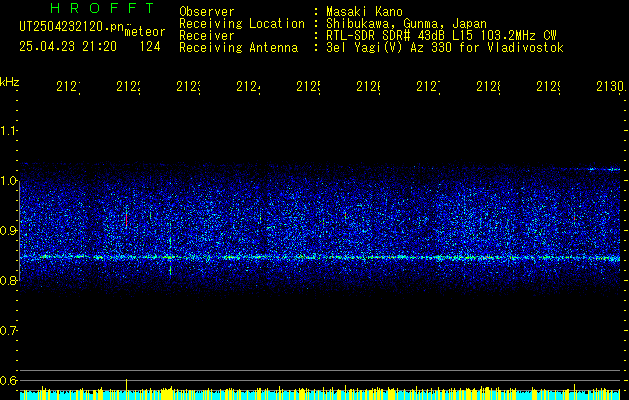This screenshot has width=629, height=400.
Task: Select the UT2504232120 file name text
Action: pos(71,27)
